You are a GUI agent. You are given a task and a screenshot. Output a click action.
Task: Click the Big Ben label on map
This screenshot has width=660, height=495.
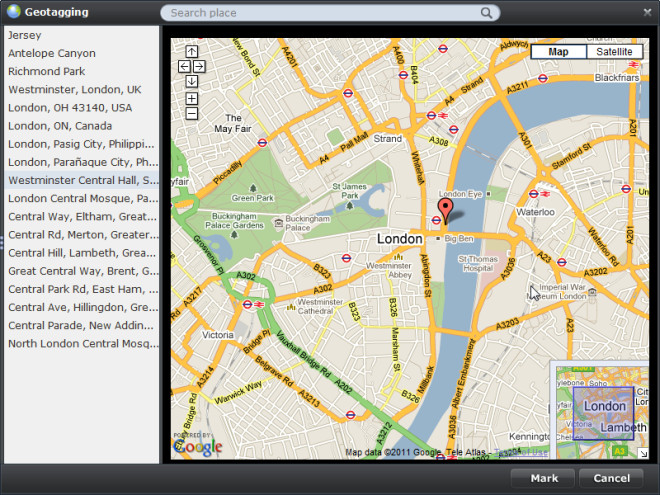pos(459,239)
